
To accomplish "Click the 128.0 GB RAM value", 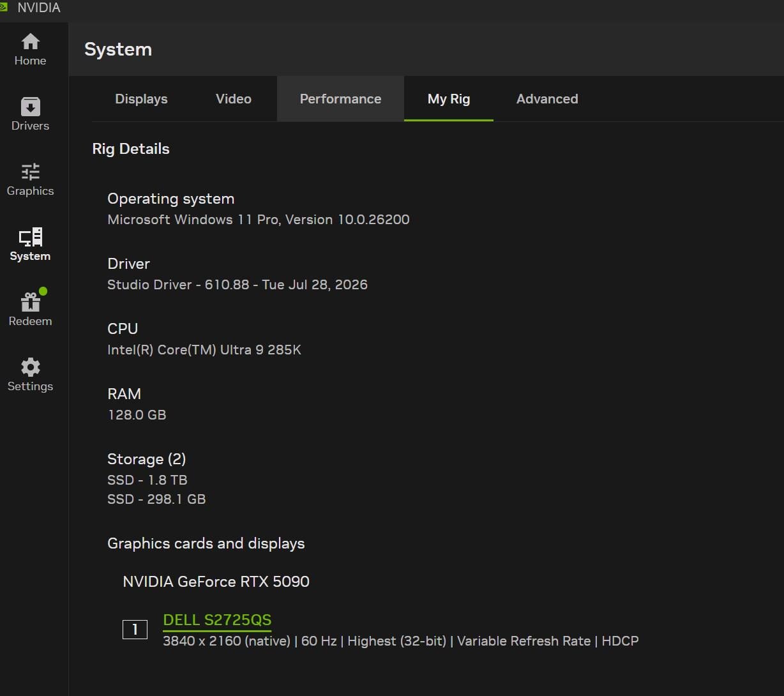I will point(137,415).
